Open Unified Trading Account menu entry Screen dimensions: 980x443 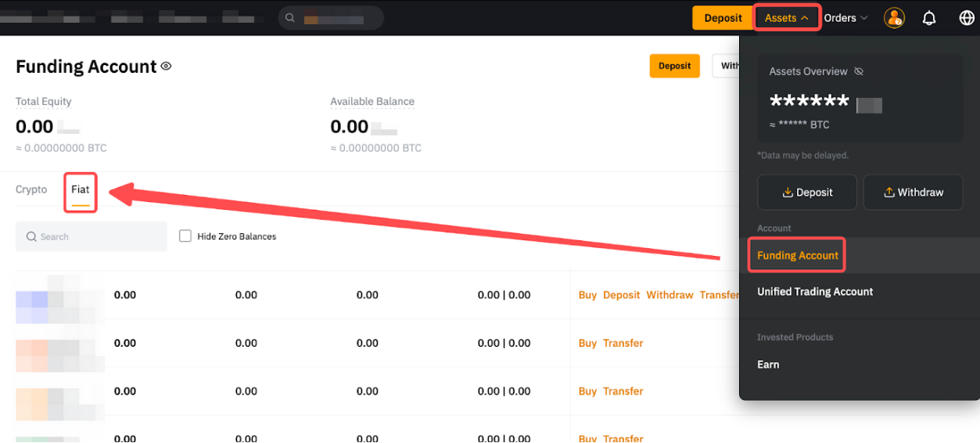tap(815, 291)
